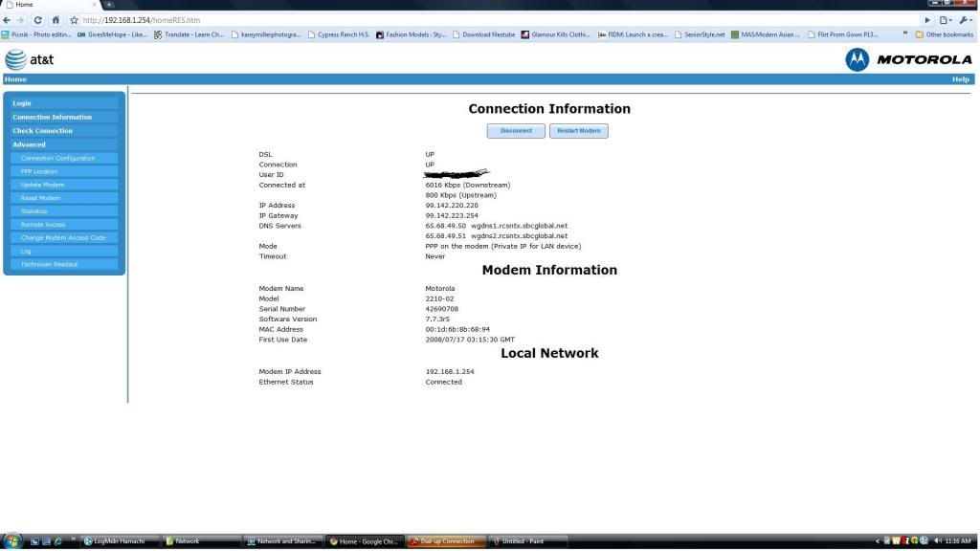Open the Glamour Kills Clothing bookmark
The width and height of the screenshot is (980, 551).
click(x=556, y=35)
